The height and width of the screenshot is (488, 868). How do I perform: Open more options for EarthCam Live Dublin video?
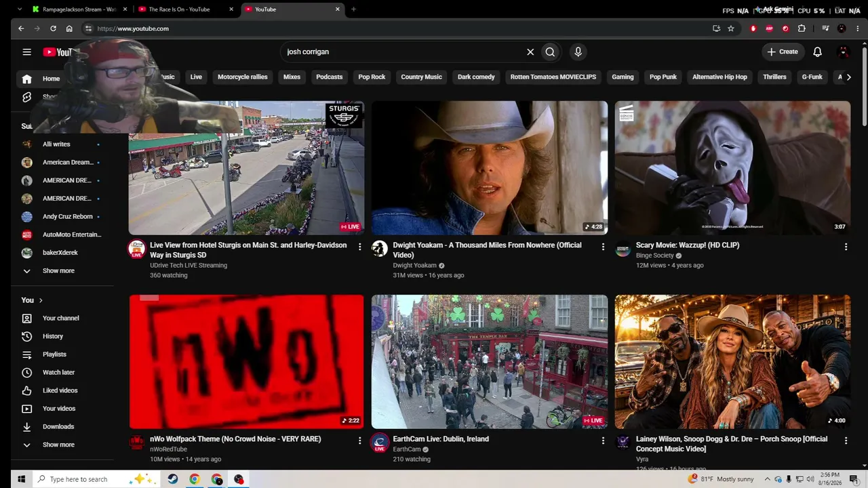click(603, 441)
